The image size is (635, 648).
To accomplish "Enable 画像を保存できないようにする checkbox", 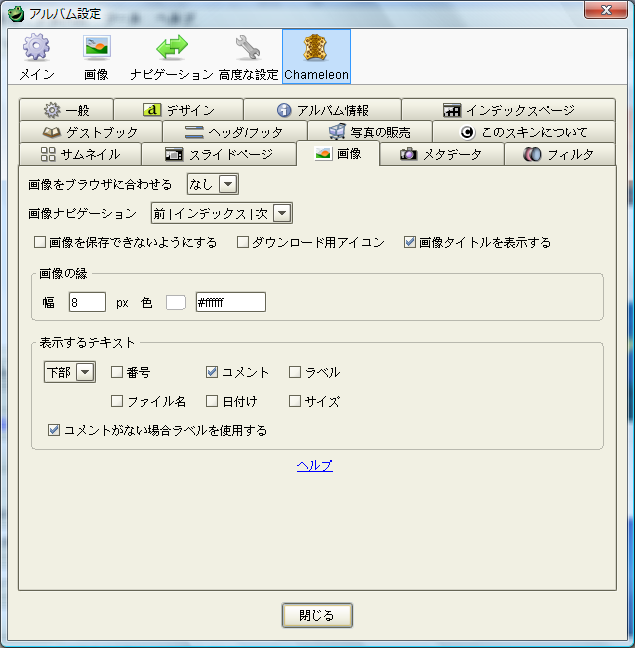I will (x=40, y=242).
